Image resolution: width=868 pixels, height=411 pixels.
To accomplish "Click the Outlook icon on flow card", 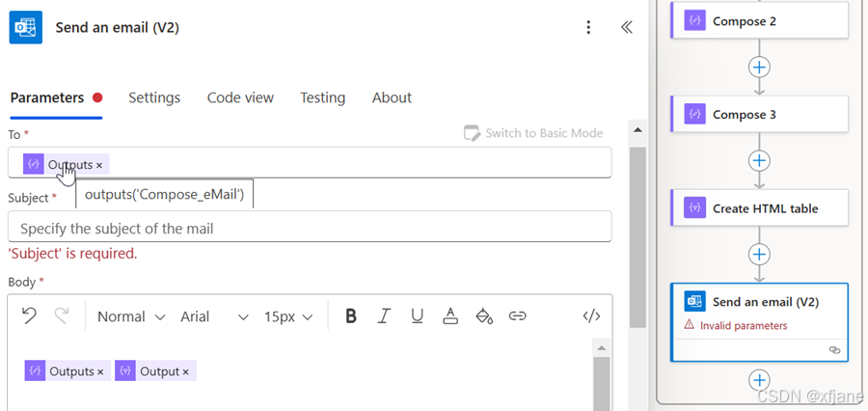I will (694, 302).
